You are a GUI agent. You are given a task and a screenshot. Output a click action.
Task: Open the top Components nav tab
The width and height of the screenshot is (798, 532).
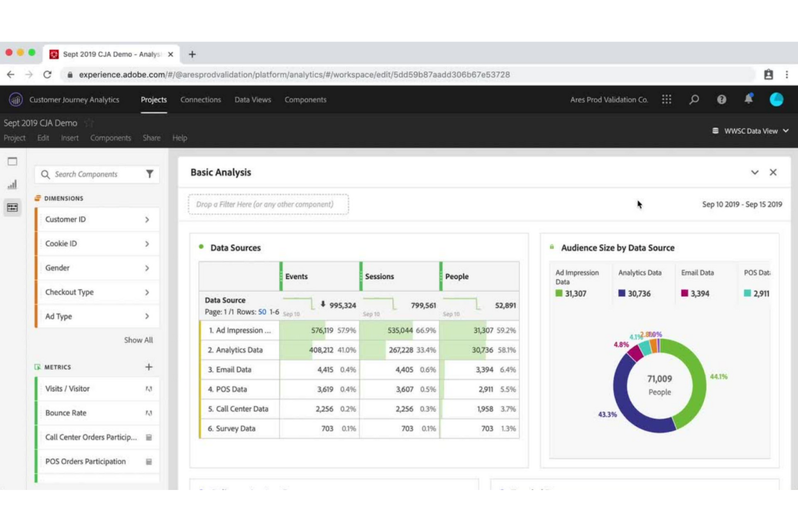point(305,100)
